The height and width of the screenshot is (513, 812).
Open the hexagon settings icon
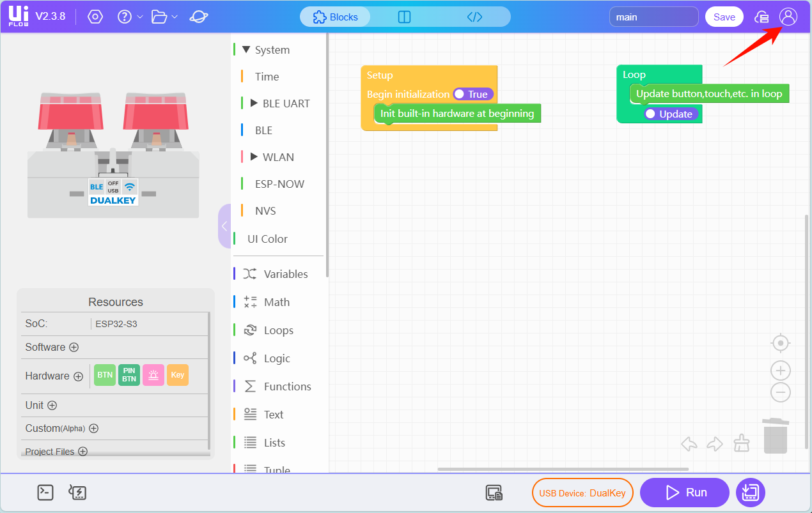(95, 17)
